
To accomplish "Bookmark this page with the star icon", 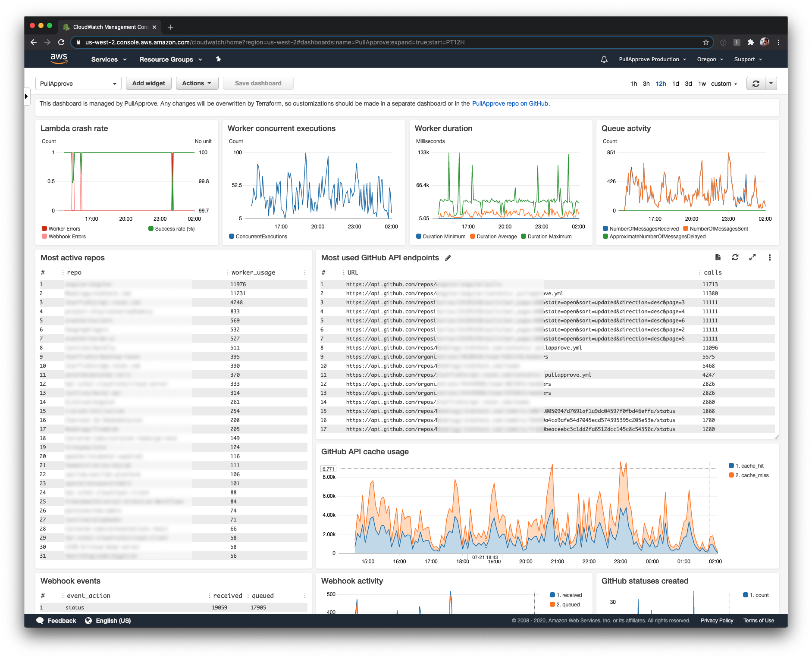I will click(x=706, y=42).
